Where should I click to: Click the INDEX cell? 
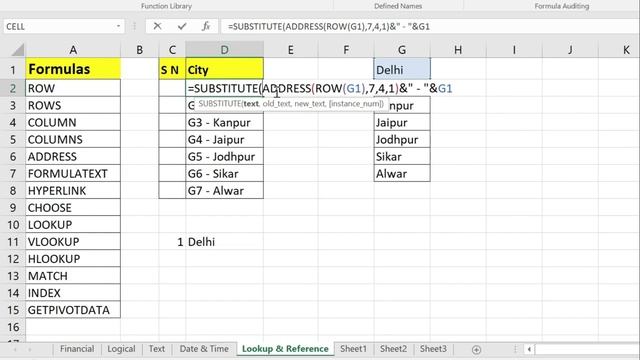[x=73, y=293]
